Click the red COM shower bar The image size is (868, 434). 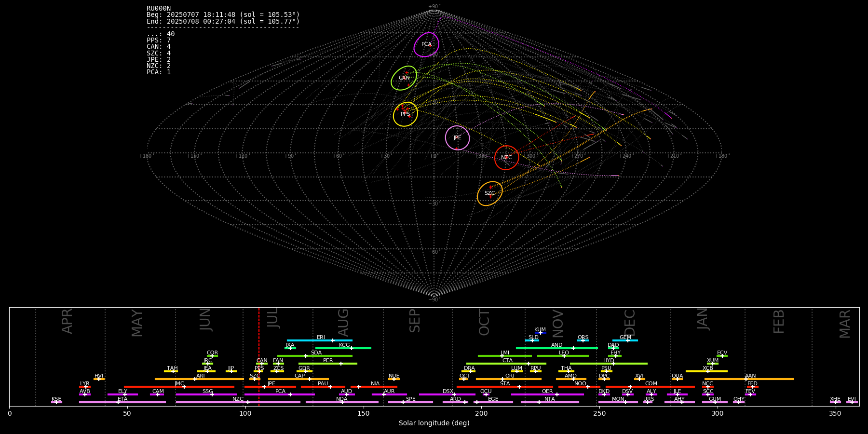[651, 387]
